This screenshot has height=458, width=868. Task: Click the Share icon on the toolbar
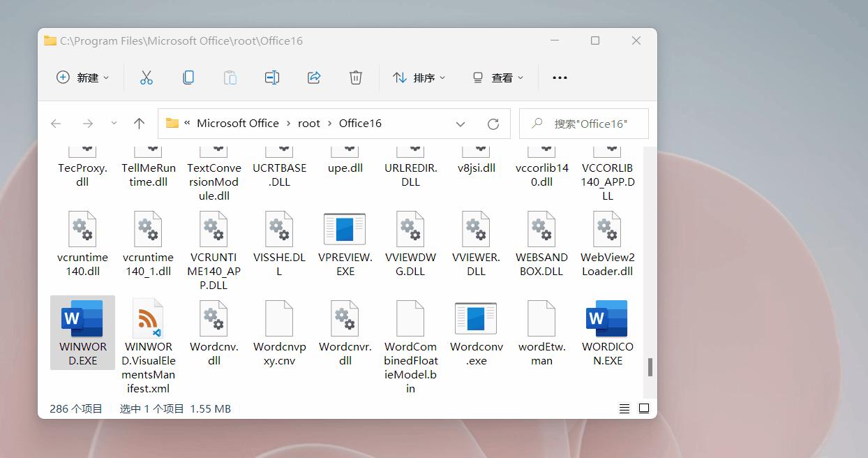(x=313, y=77)
